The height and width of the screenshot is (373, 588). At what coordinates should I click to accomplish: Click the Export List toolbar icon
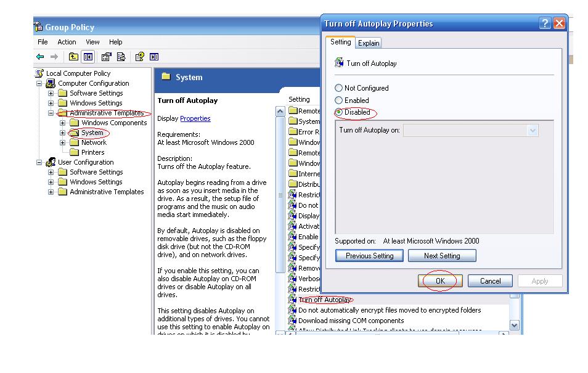pos(121,57)
